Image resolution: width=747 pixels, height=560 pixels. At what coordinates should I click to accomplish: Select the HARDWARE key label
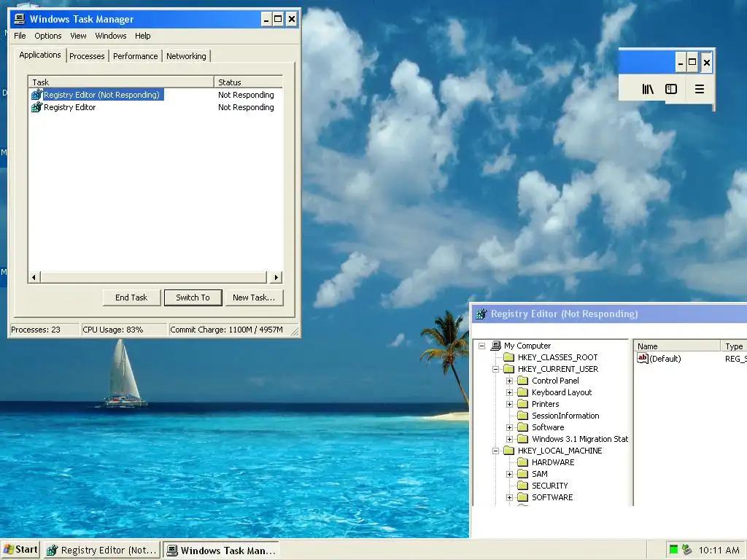(x=553, y=462)
